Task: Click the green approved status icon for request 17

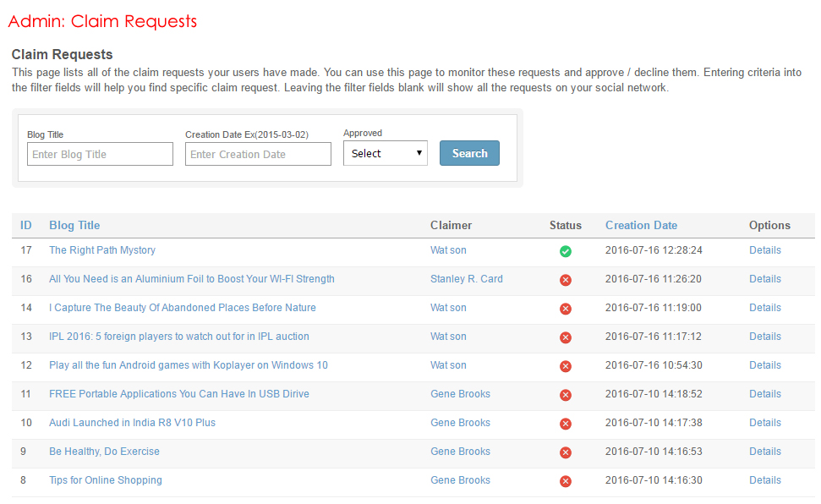Action: tap(566, 251)
